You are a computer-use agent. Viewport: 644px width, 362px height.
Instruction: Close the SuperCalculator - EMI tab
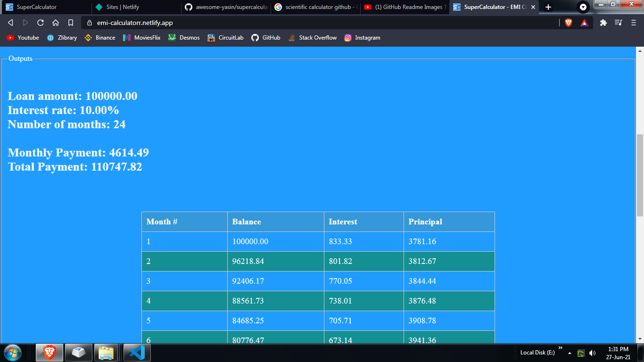click(533, 7)
